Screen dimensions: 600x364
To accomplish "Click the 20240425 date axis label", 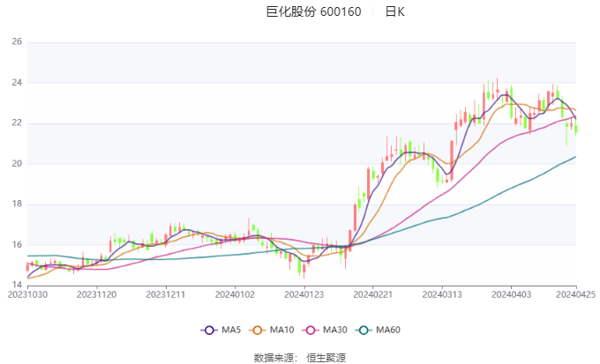I will click(575, 294).
